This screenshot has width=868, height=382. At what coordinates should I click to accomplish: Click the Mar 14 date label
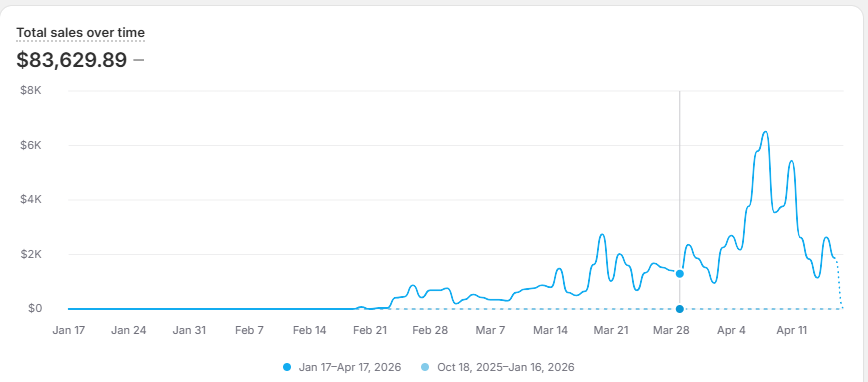[x=551, y=331]
